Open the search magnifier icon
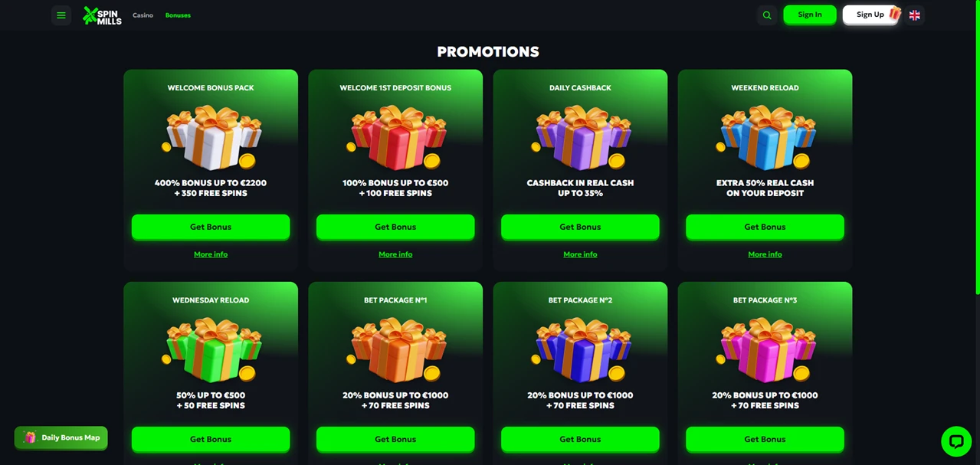Screen dimensions: 980x465 pyautogui.click(x=767, y=15)
